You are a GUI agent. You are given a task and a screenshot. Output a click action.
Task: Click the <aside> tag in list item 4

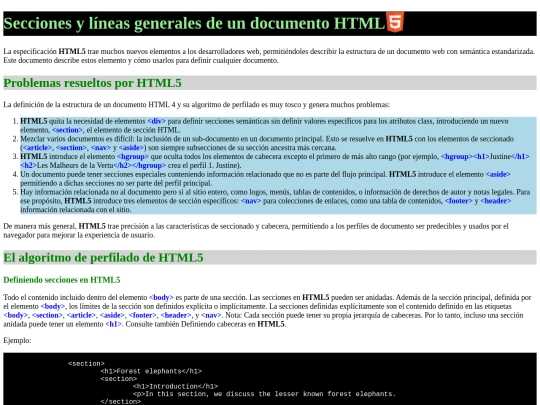[498, 174]
